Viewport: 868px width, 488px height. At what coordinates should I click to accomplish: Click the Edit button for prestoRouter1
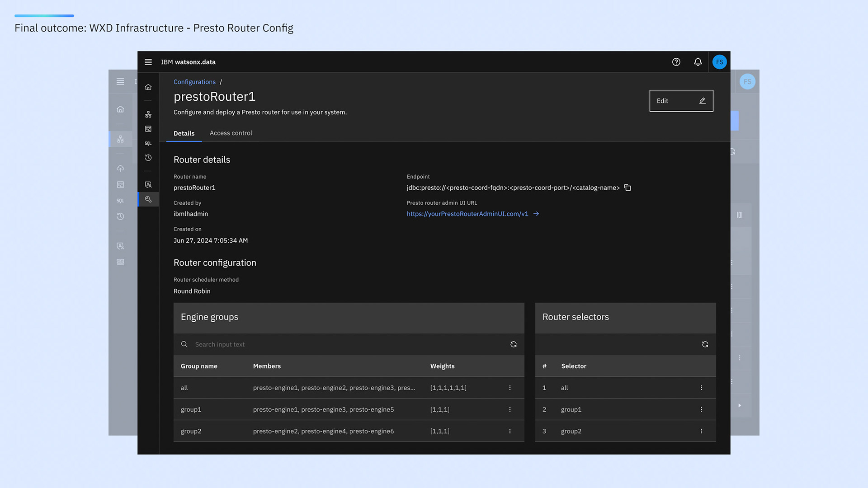(x=681, y=100)
